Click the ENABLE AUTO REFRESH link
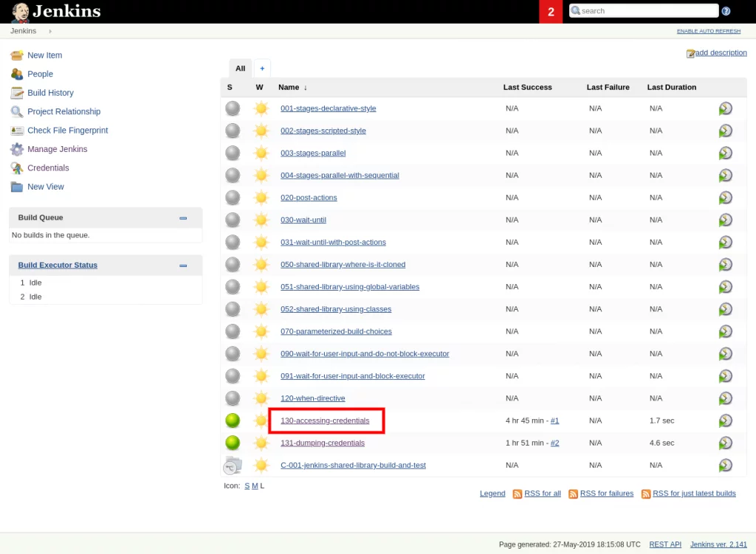This screenshot has height=554, width=756. (708, 31)
